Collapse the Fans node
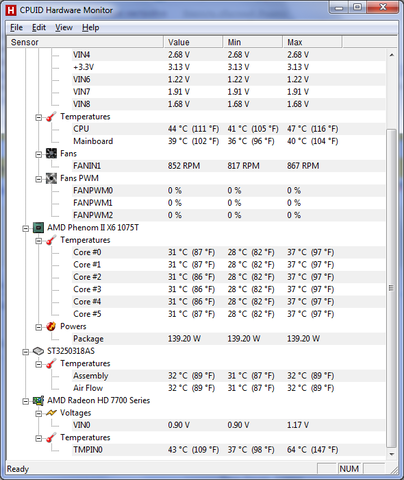 coord(39,154)
